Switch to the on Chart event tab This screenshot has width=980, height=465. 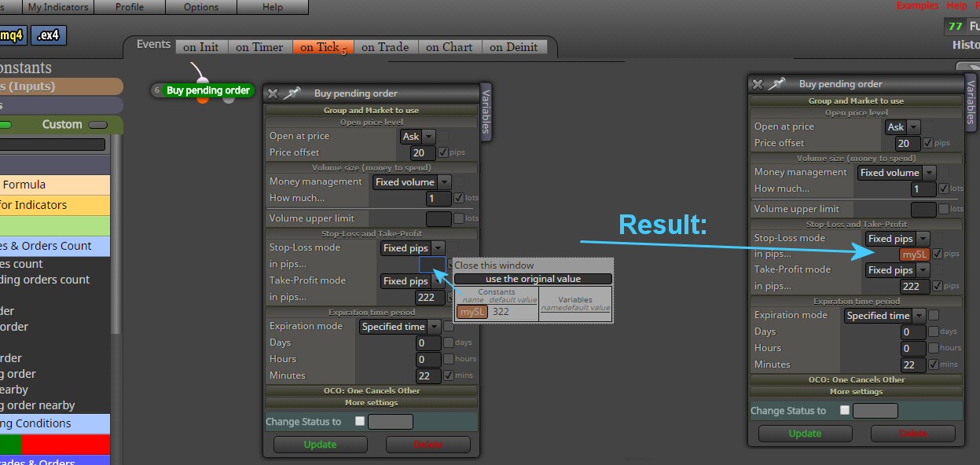(450, 47)
